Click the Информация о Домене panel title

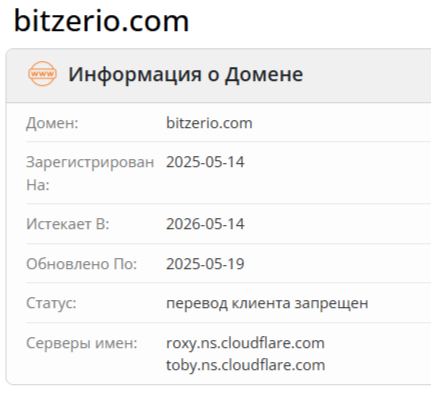(186, 74)
